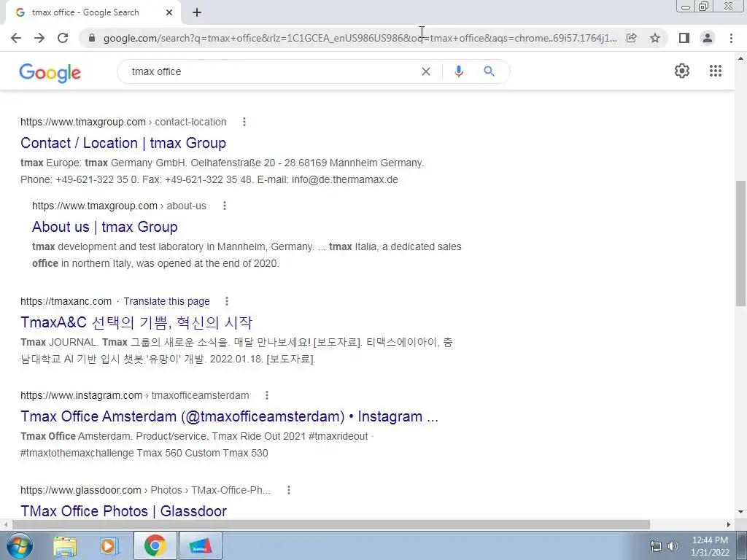Open more options for the contact-location result
The height and width of the screenshot is (560, 747).
coord(244,122)
